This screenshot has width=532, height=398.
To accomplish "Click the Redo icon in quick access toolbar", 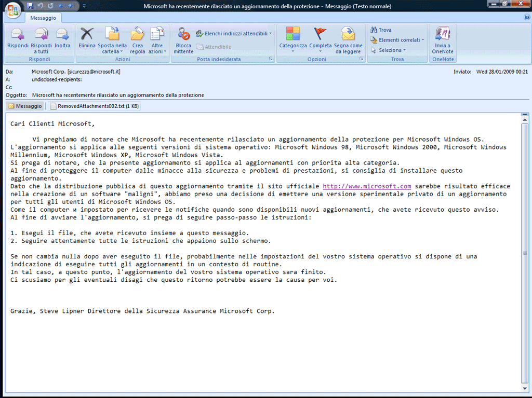I will click(50, 6).
